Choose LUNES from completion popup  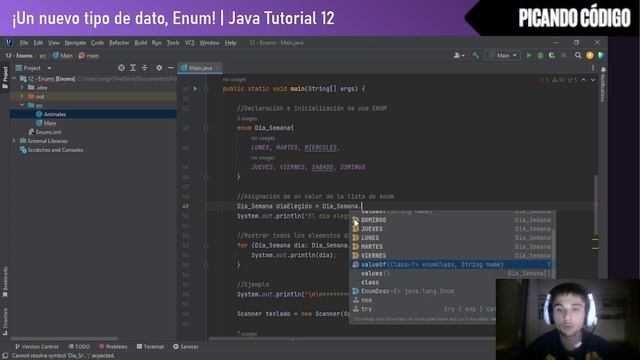click(451, 238)
